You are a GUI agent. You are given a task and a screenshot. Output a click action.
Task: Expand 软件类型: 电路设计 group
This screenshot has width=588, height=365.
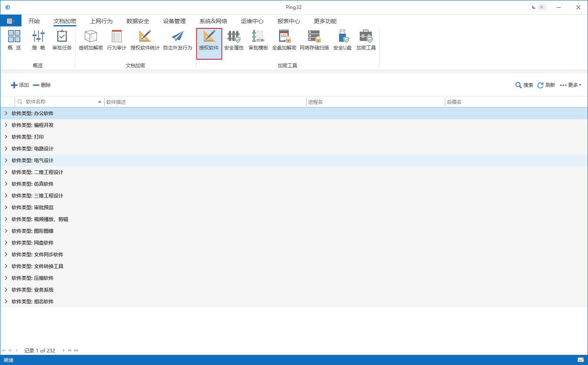(x=6, y=149)
